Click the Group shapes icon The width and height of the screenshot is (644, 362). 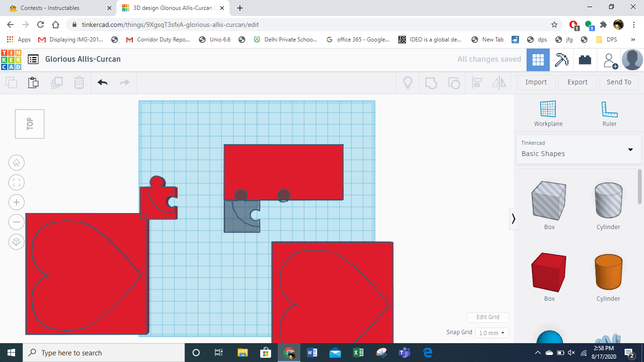click(x=431, y=83)
